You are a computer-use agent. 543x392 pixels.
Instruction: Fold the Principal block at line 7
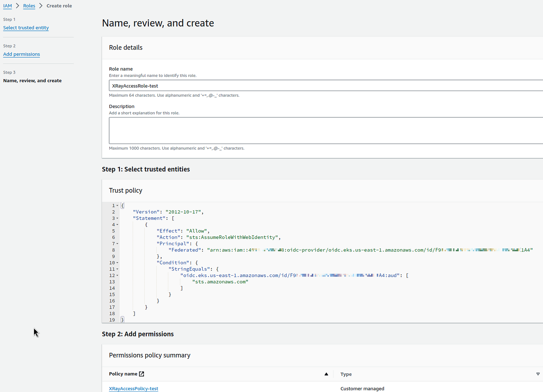(117, 244)
